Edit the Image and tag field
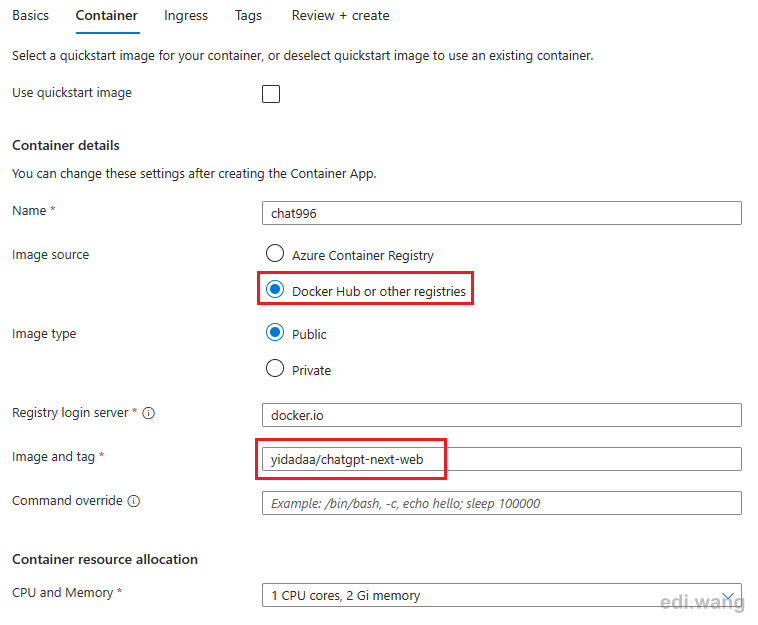 click(501, 459)
